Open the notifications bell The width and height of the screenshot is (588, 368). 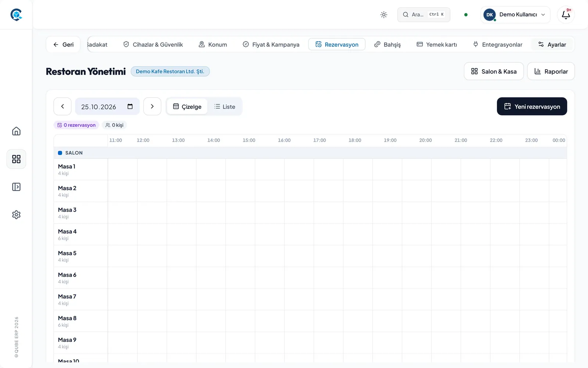point(566,15)
